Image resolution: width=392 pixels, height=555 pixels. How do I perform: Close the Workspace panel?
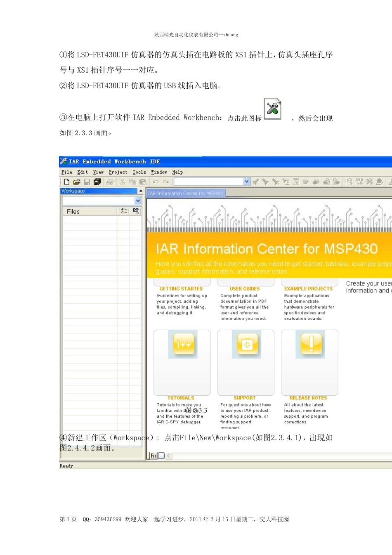[x=141, y=191]
